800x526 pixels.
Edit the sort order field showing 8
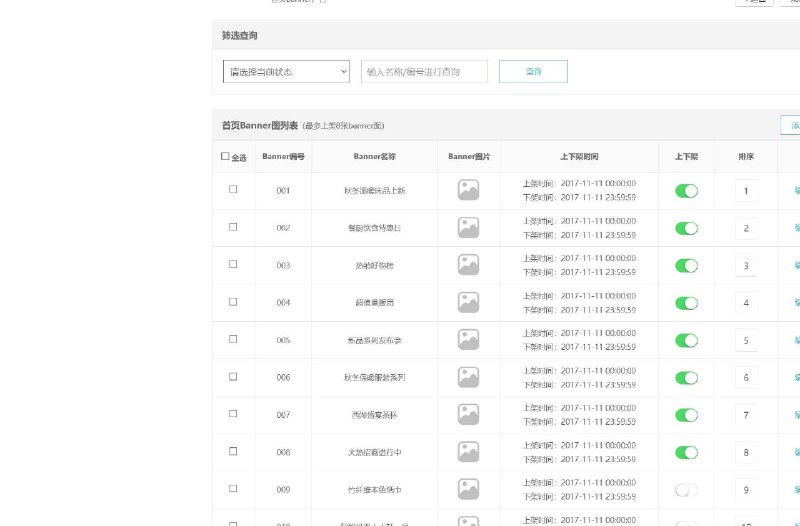[746, 453]
